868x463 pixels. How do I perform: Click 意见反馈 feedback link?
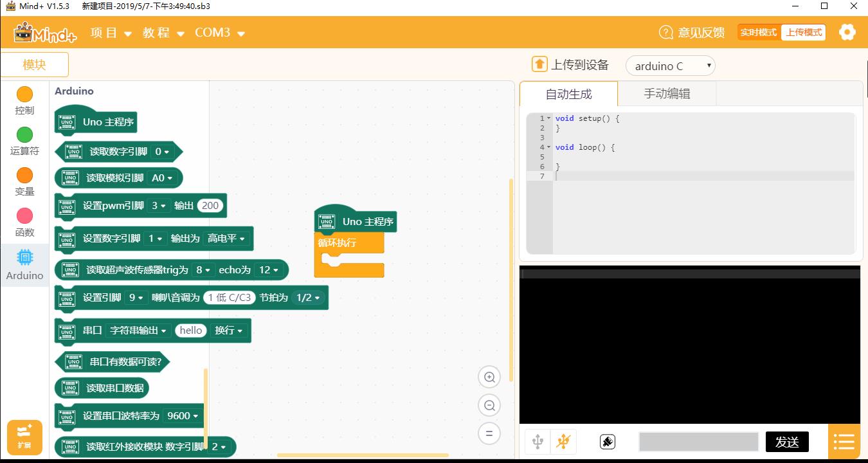pos(701,33)
